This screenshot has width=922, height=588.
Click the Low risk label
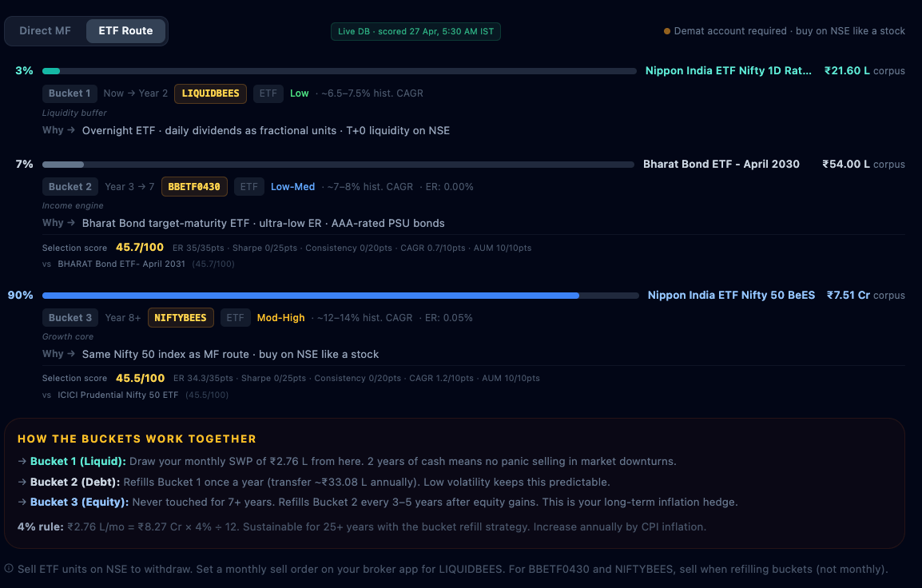tap(300, 93)
